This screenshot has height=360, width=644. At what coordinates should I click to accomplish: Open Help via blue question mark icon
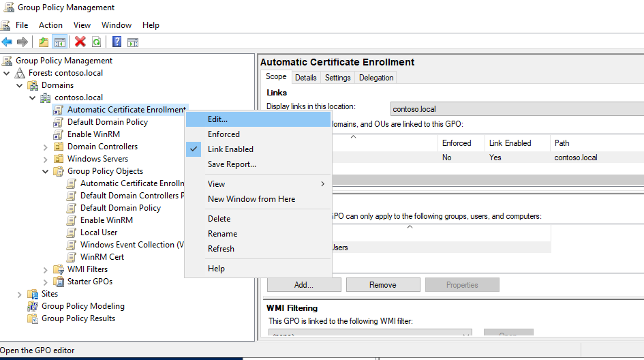[x=117, y=42]
